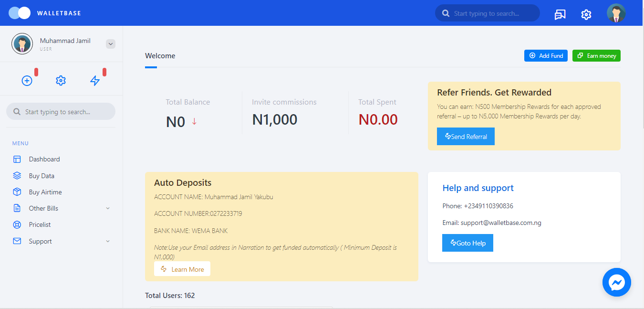This screenshot has height=309, width=644.
Task: Click the user profile avatar picture
Action: coord(616,13)
